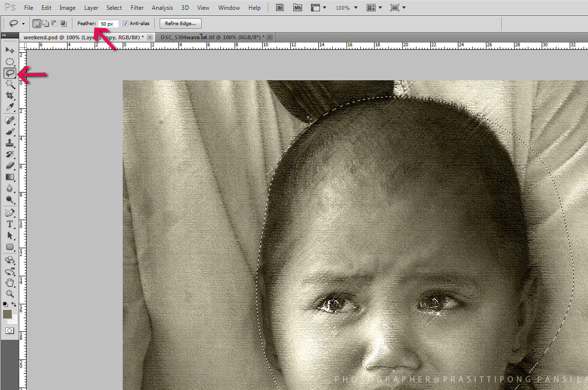Image resolution: width=588 pixels, height=390 pixels.
Task: Swap foreground and background colors
Action: [15, 305]
